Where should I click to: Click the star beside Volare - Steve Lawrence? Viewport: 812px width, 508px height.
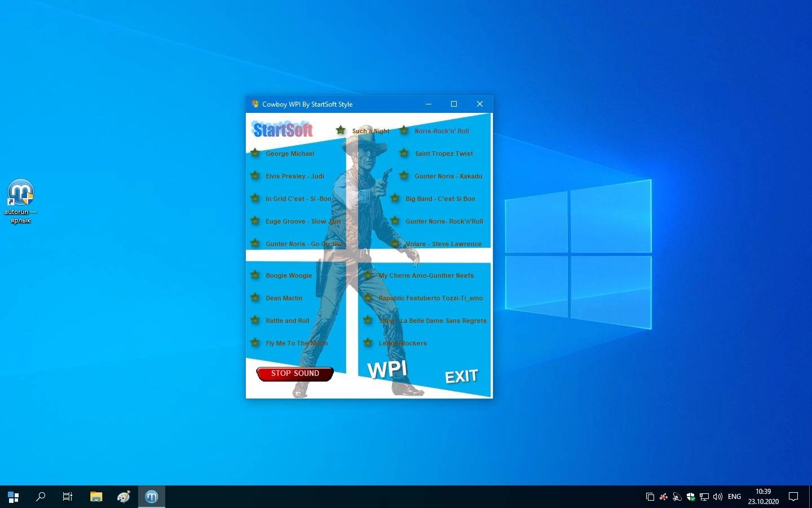click(x=395, y=243)
